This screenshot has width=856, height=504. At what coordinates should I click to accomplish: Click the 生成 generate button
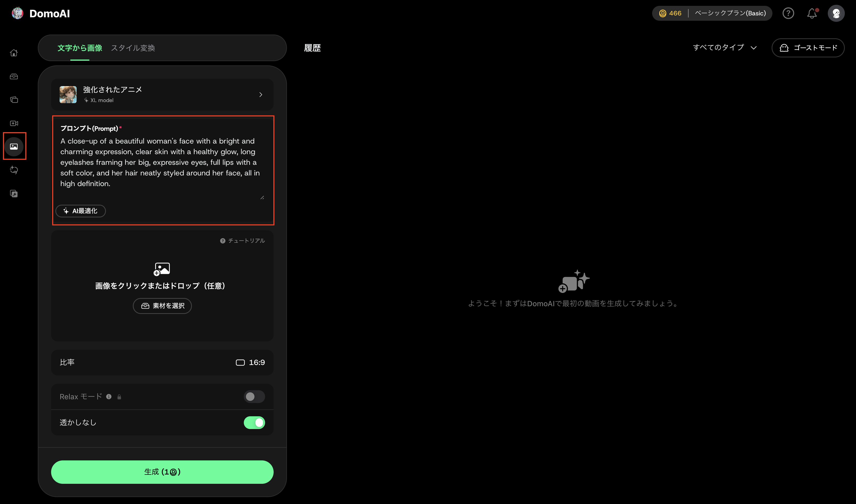click(162, 472)
